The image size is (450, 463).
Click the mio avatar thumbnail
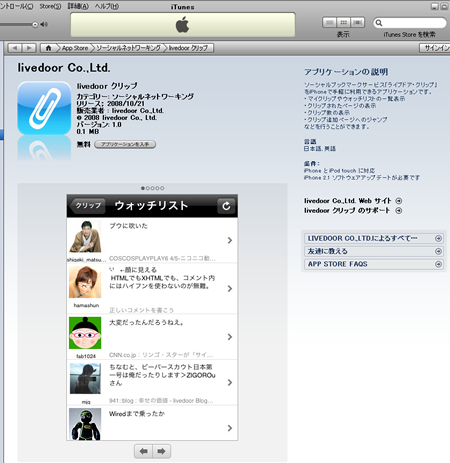[x=85, y=379]
